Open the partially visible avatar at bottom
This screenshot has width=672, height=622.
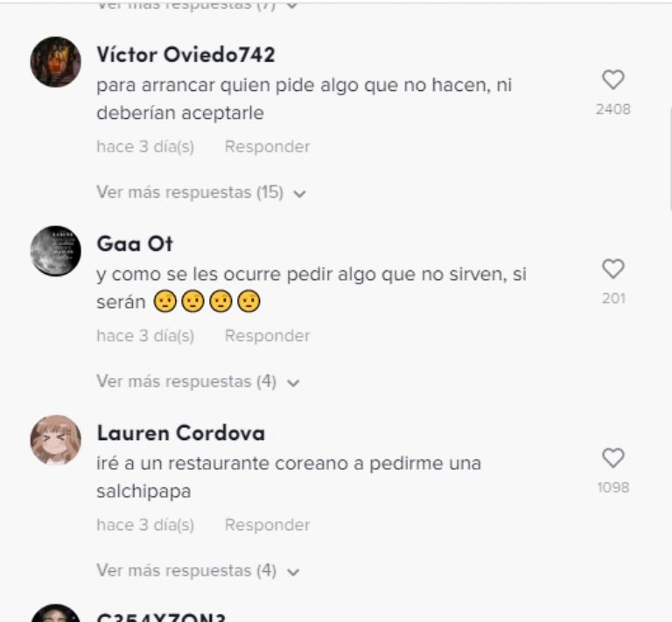click(x=56, y=613)
